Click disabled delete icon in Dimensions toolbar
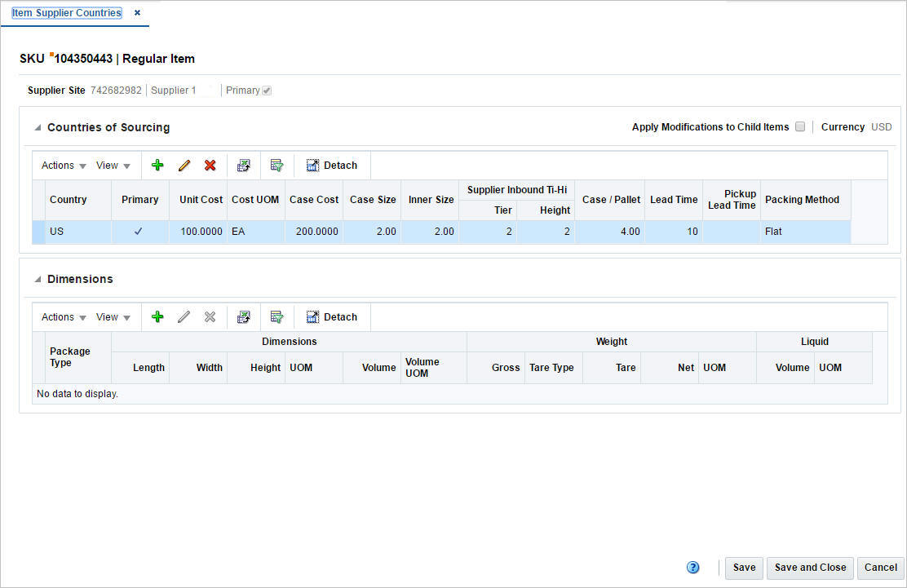The height and width of the screenshot is (588, 907). 210,317
